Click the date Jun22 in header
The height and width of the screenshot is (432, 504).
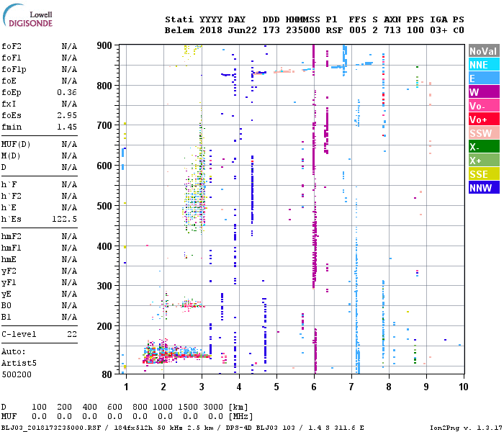coord(243,30)
